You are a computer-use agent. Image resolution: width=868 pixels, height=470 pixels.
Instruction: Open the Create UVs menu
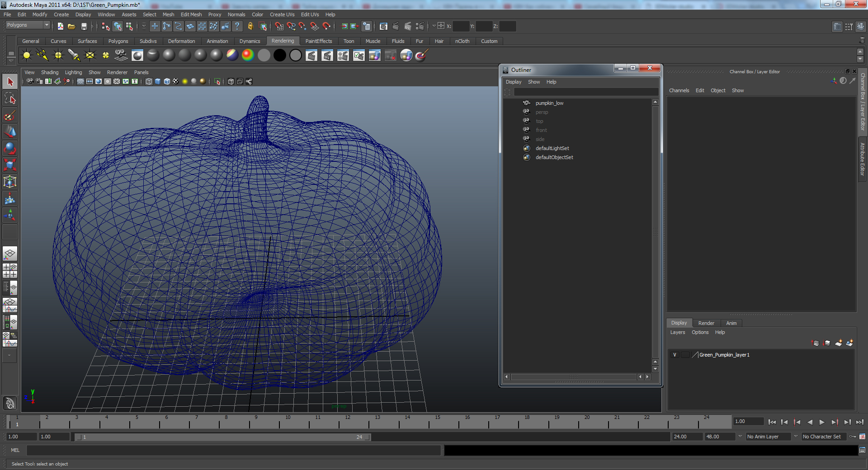(282, 14)
